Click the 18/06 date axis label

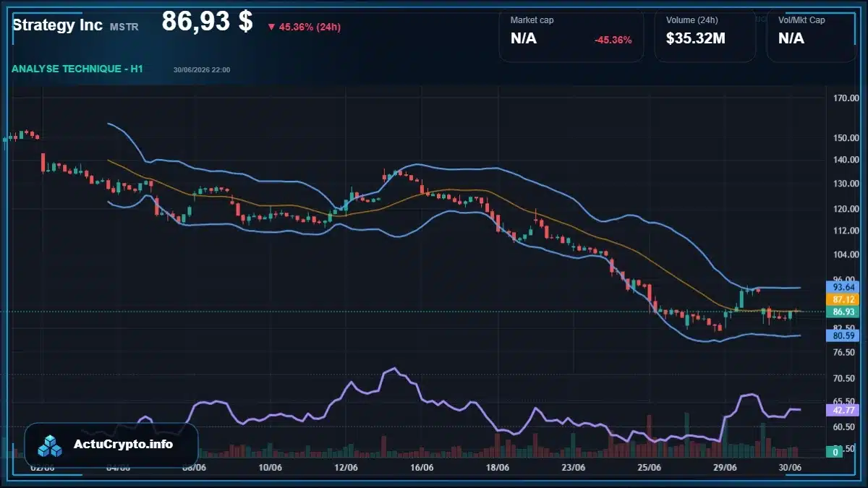coord(498,468)
